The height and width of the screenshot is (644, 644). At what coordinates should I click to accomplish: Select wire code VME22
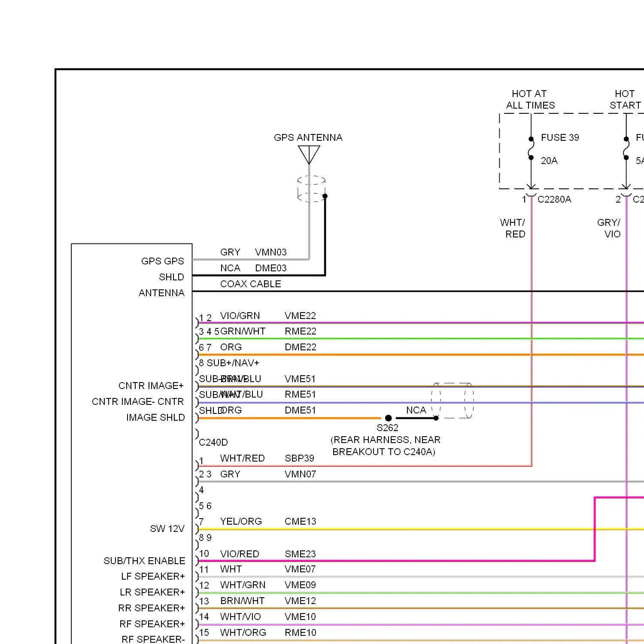[300, 316]
